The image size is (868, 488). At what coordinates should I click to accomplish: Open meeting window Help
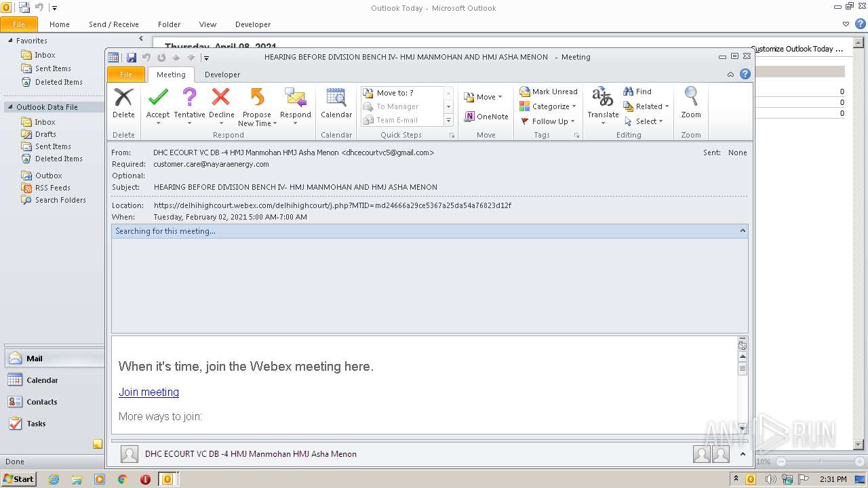coord(745,74)
